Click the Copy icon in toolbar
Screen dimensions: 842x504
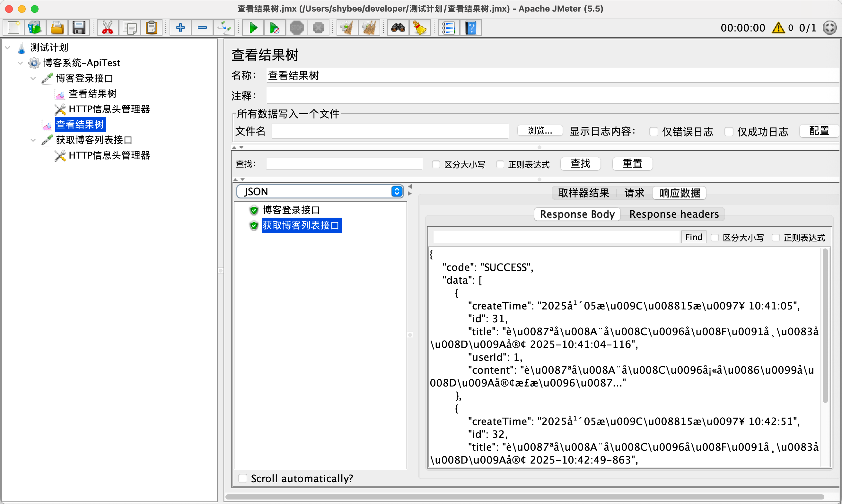coord(129,28)
